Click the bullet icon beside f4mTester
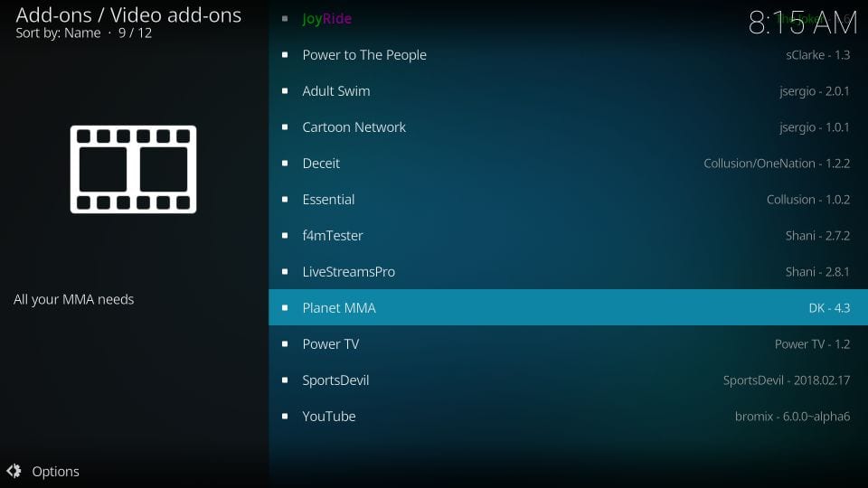The width and height of the screenshot is (868, 488). (285, 236)
